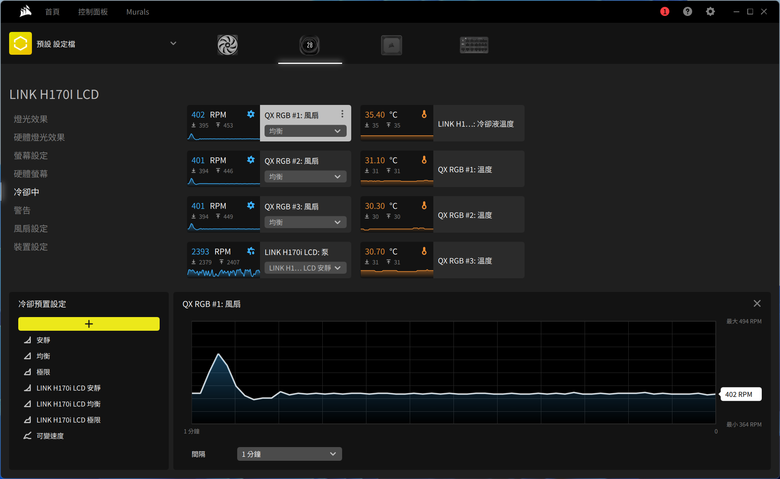Close the QX RGB #1 fan graph panel

[757, 303]
